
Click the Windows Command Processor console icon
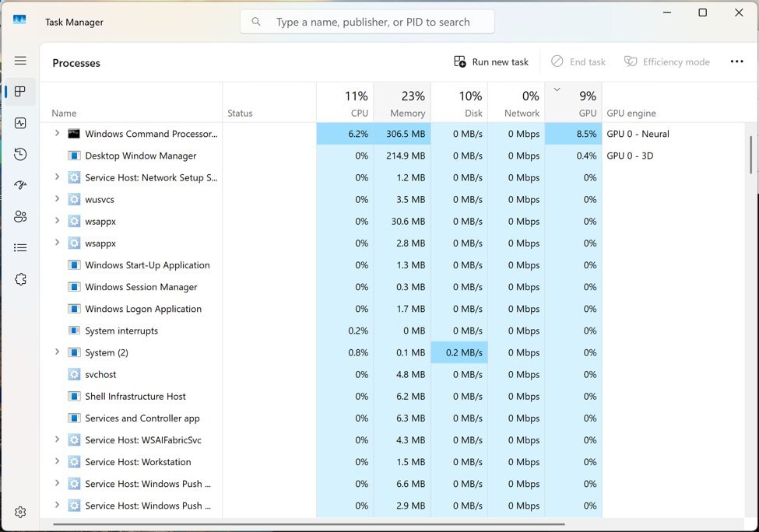[x=74, y=134]
